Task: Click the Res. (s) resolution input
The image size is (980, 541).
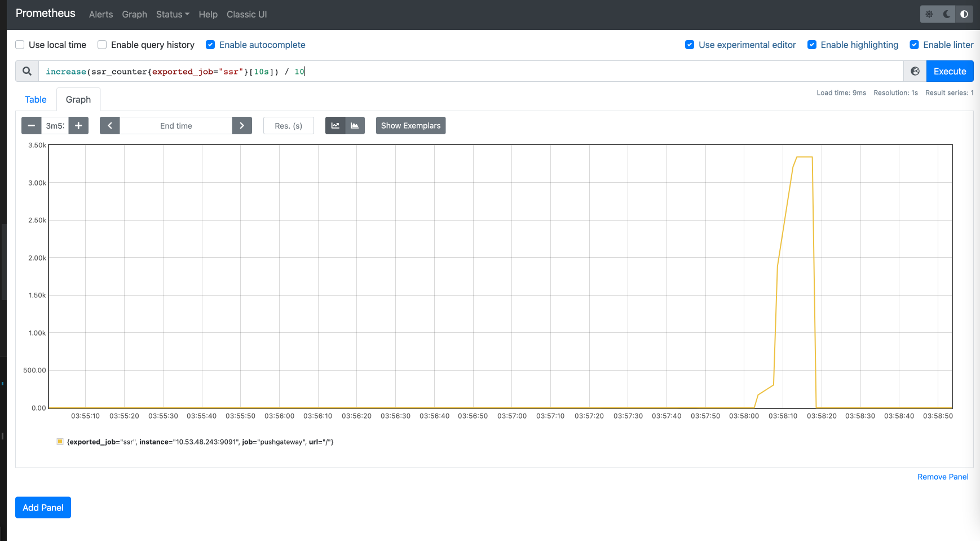Action: coord(288,125)
